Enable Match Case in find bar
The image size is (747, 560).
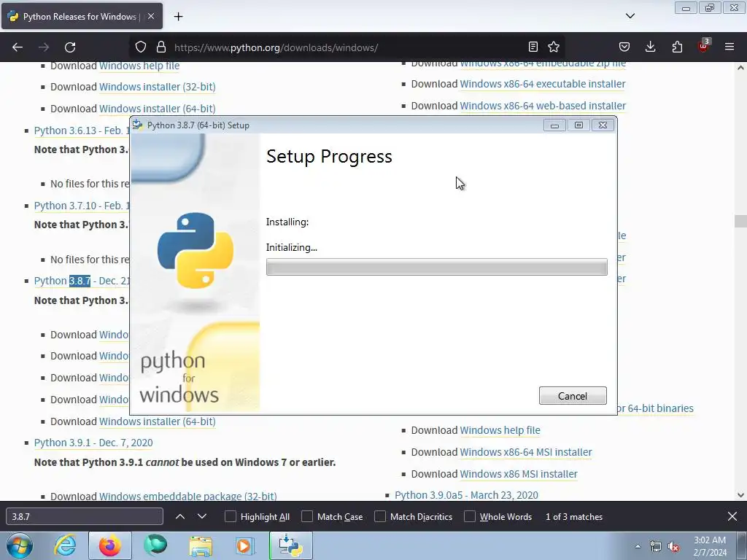pos(307,517)
